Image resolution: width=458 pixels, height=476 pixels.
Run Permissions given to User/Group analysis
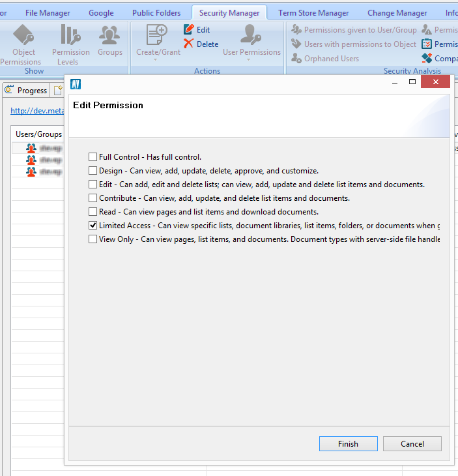tap(354, 30)
